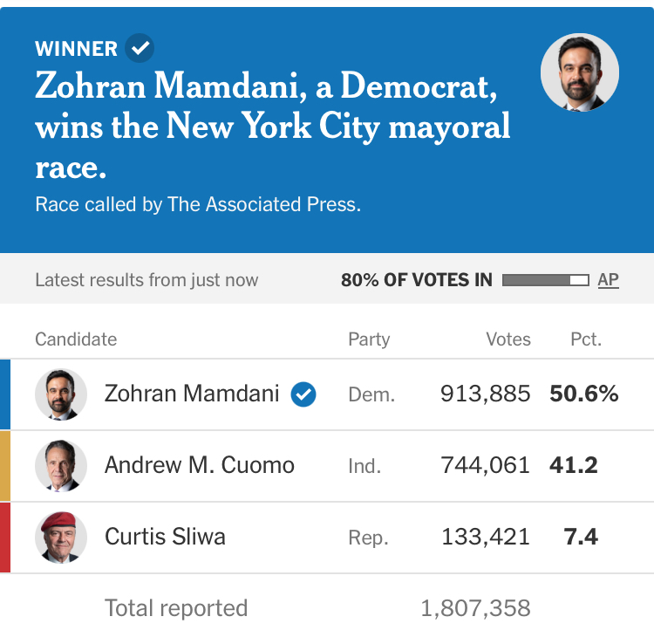The width and height of the screenshot is (654, 644).
Task: Select the Andrew M. Cuomo name
Action: (x=200, y=465)
